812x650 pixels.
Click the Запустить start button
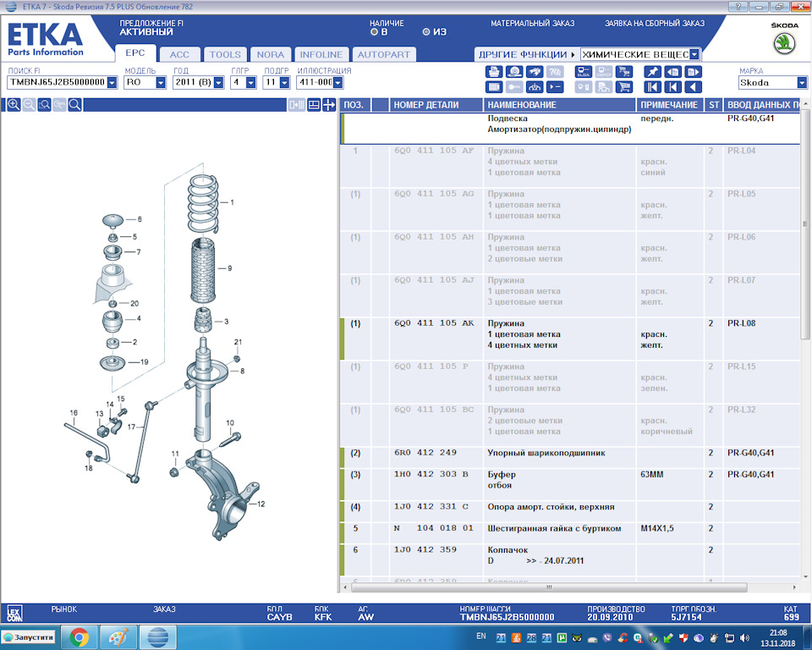29,637
